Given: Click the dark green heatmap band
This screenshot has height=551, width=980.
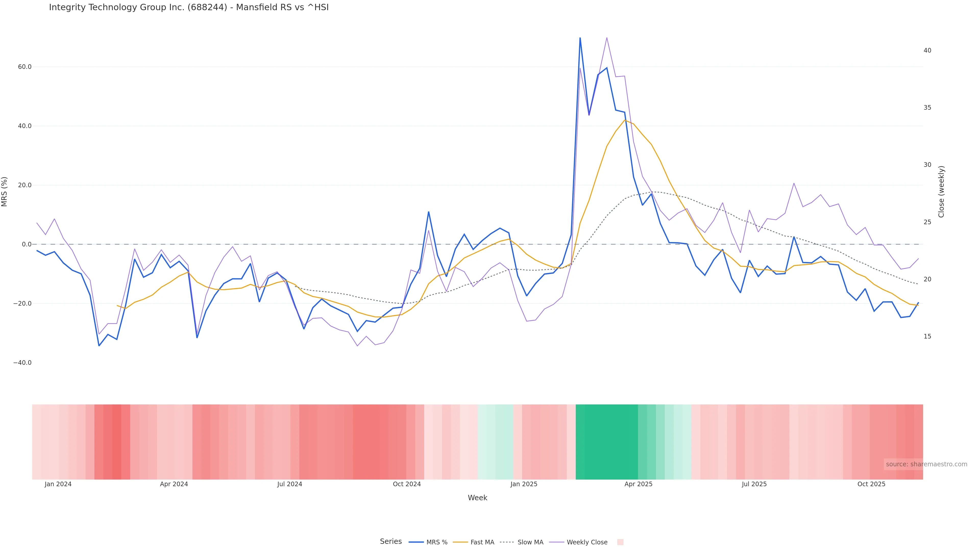Looking at the screenshot, I should coord(607,442).
